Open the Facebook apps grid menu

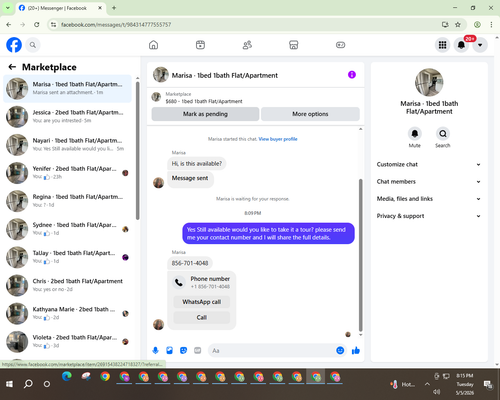442,45
